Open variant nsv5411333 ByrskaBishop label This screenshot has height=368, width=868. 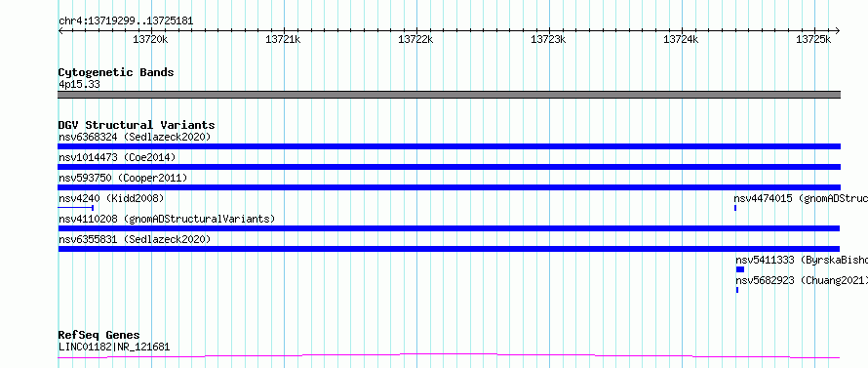[x=802, y=260]
